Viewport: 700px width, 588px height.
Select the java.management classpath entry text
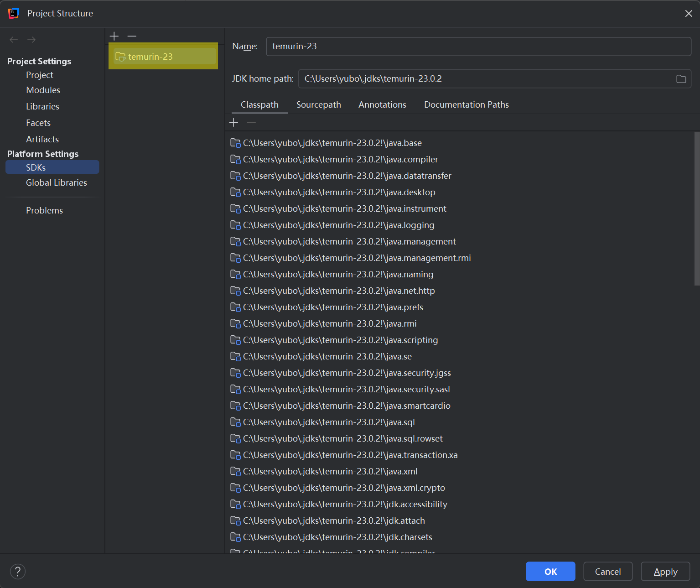(349, 241)
